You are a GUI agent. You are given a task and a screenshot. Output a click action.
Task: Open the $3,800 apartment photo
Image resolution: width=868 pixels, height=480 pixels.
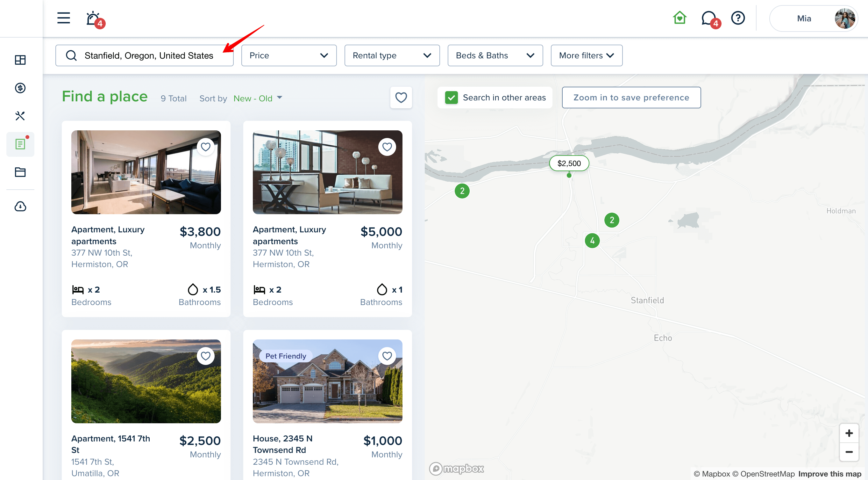pos(146,172)
